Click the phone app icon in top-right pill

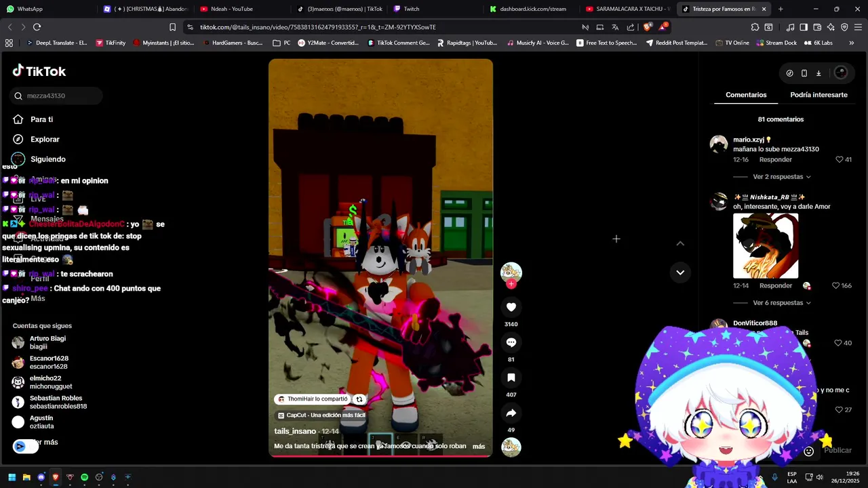pos(804,73)
